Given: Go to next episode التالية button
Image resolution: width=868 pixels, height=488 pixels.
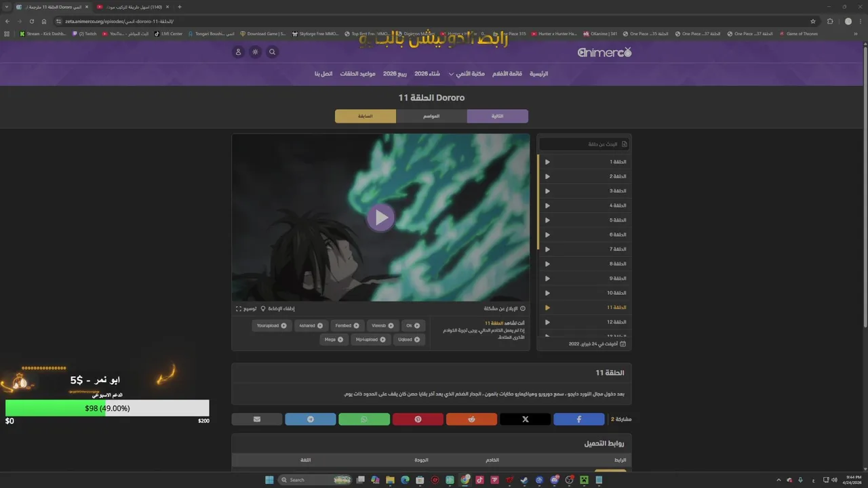Looking at the screenshot, I should (497, 116).
